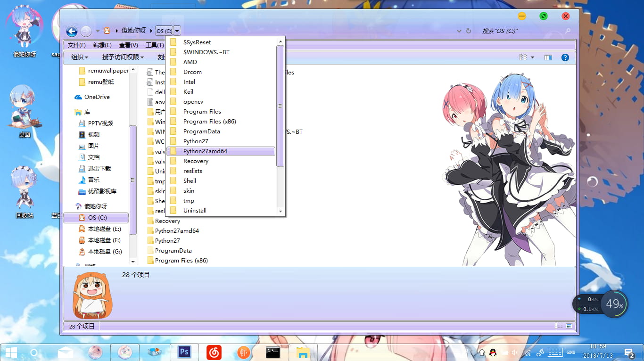Expand the 组织 dropdown in the toolbar
Screen dimensions: 644x361
coord(79,57)
